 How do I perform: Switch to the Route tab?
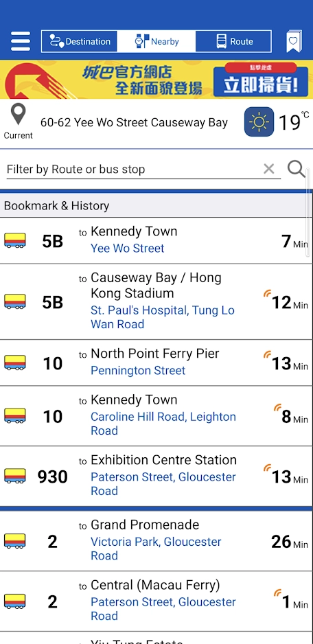(x=233, y=41)
